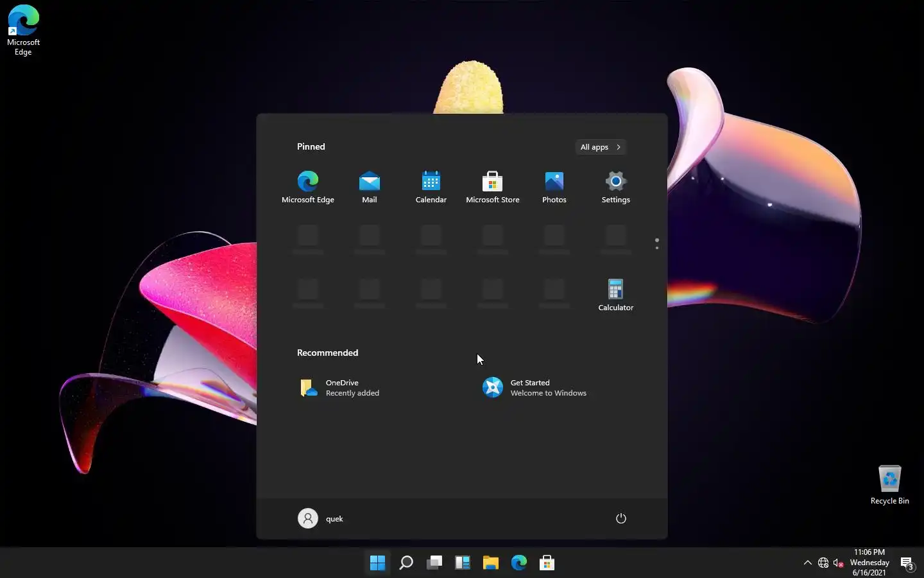Open the quek user account menu
This screenshot has width=924, height=578.
point(321,518)
